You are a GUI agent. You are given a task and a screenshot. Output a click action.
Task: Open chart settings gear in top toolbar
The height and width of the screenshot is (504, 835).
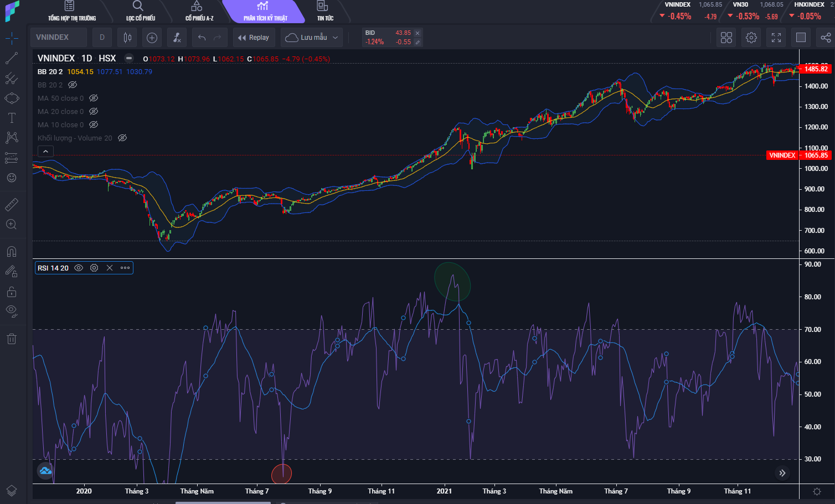click(751, 38)
